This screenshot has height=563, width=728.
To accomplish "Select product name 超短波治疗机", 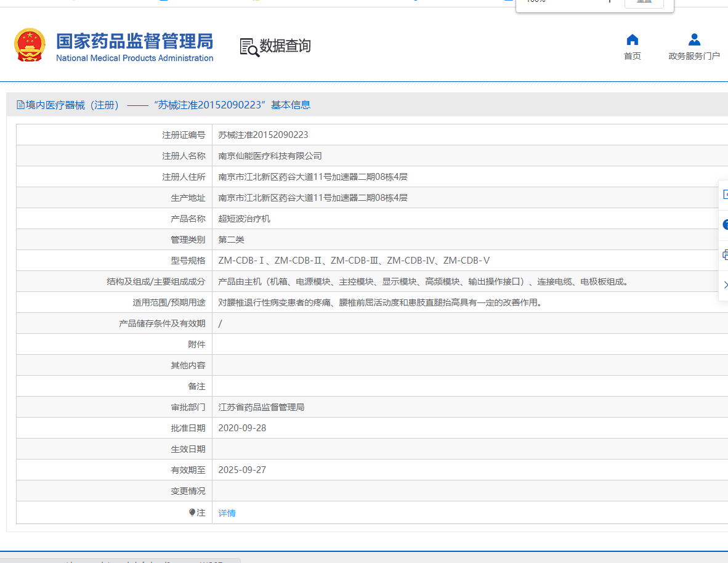I will pyautogui.click(x=245, y=219).
